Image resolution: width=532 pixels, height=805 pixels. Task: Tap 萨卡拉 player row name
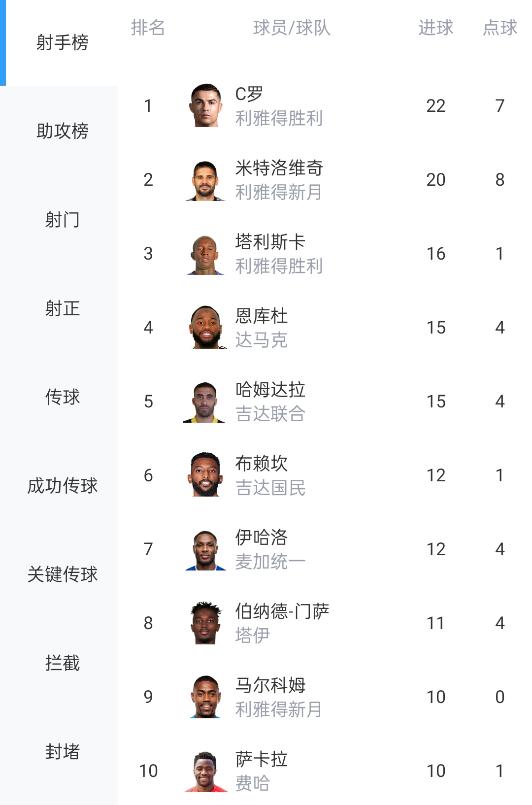click(x=262, y=759)
